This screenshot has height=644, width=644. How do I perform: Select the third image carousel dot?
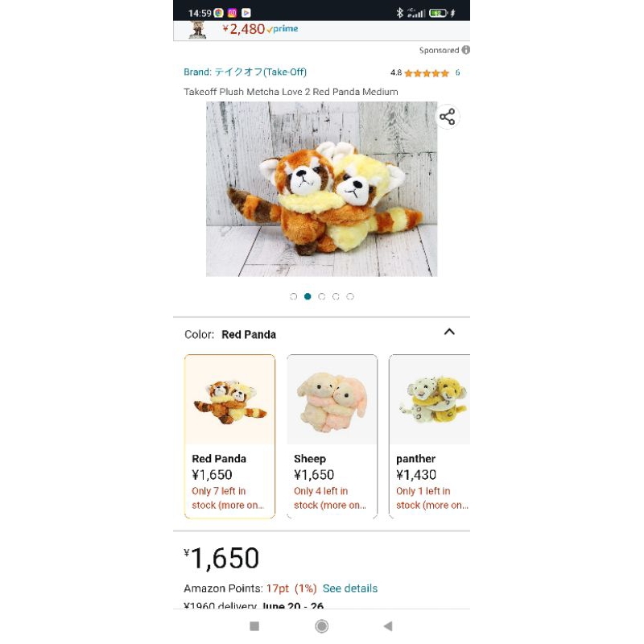(x=321, y=296)
